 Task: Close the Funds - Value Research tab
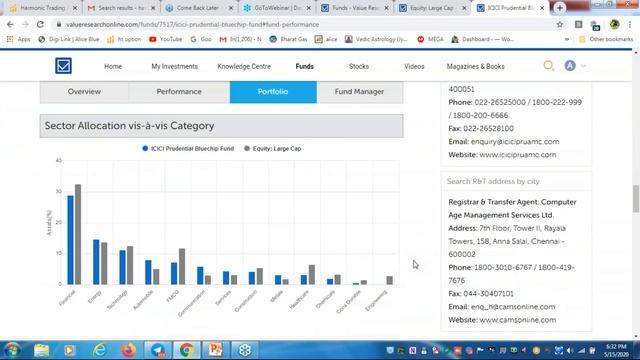[x=386, y=8]
